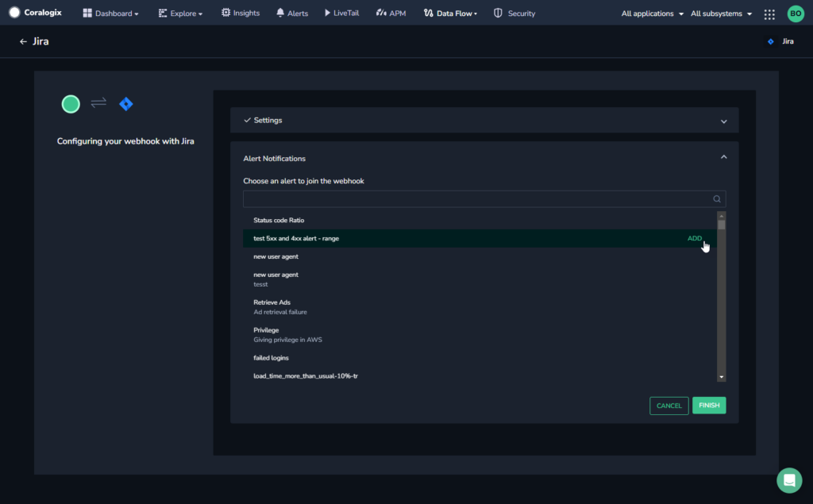Open the Data Flow menu

click(450, 13)
